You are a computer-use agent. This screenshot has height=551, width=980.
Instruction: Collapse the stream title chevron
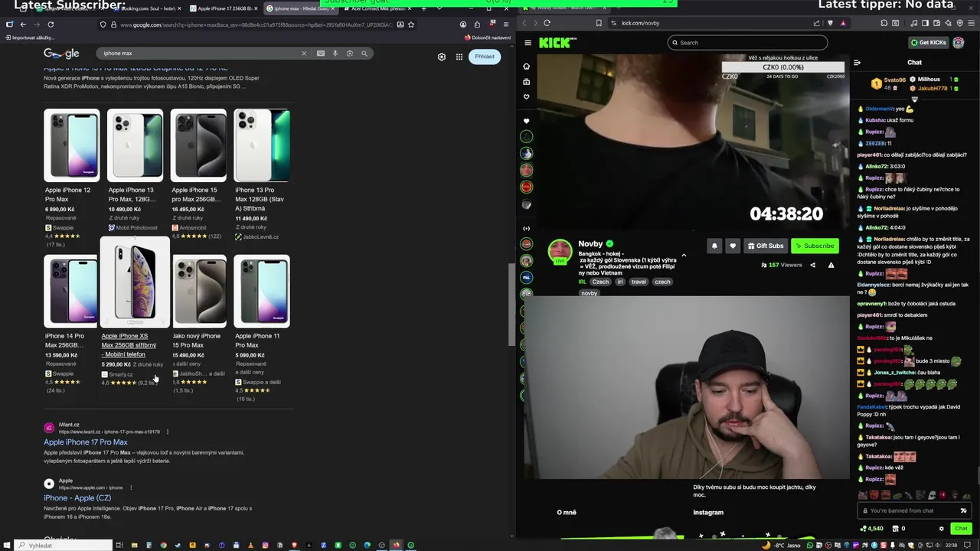(x=684, y=256)
